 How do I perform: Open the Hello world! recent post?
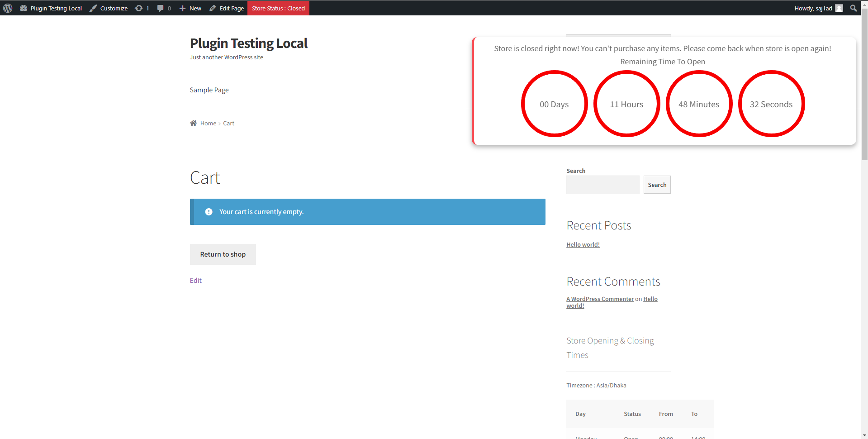click(583, 244)
